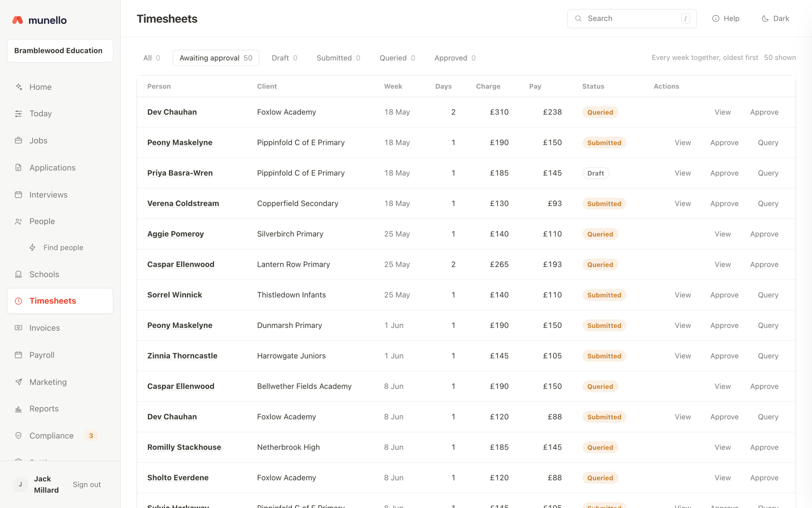Screen dimensions: 812x508
Task: Click the Applications document icon
Action: tap(18, 168)
